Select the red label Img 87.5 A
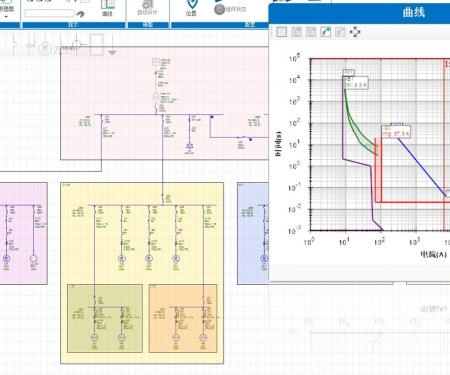This screenshot has width=450, height=375. tap(396, 132)
